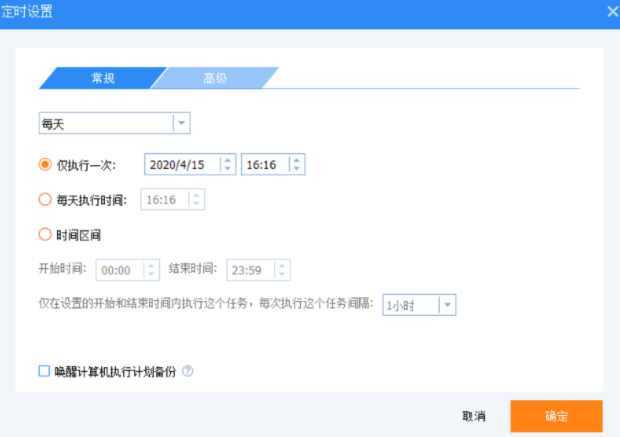Open the 每天 frequency dropdown
This screenshot has height=437, width=620.
tap(114, 123)
